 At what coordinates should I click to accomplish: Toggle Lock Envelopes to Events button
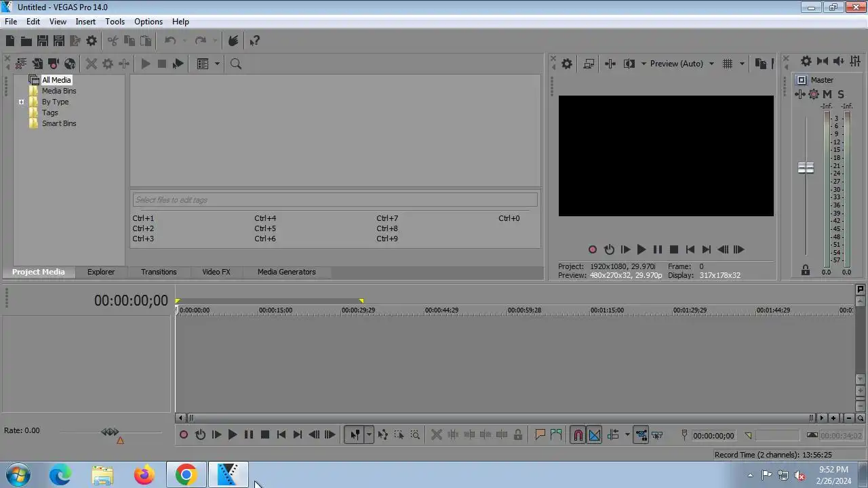coord(641,435)
